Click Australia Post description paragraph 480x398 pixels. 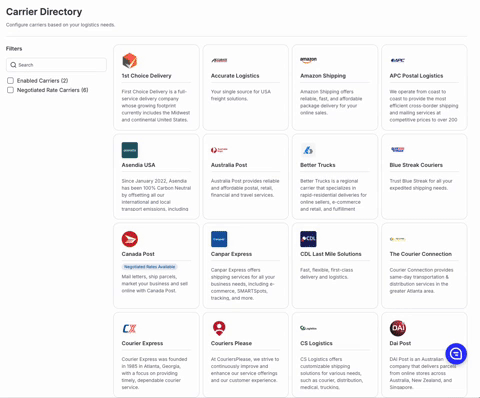tap(245, 188)
